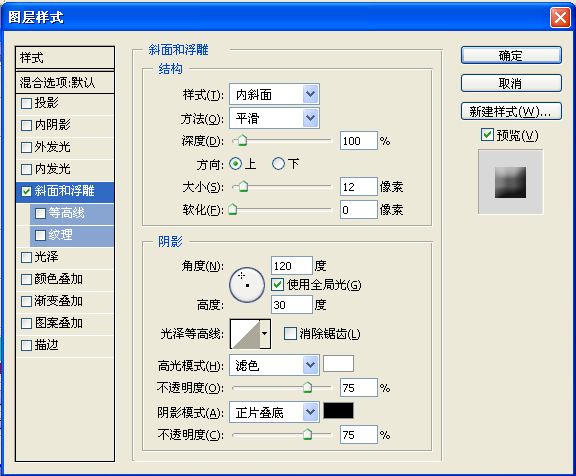Screen dimensions: 576x476
Task: Select the 等高线 sub-item
Action: click(72, 213)
